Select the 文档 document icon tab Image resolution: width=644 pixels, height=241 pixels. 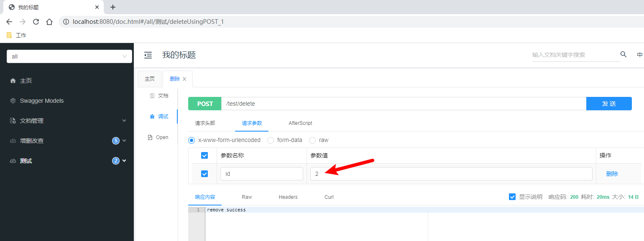[152, 96]
